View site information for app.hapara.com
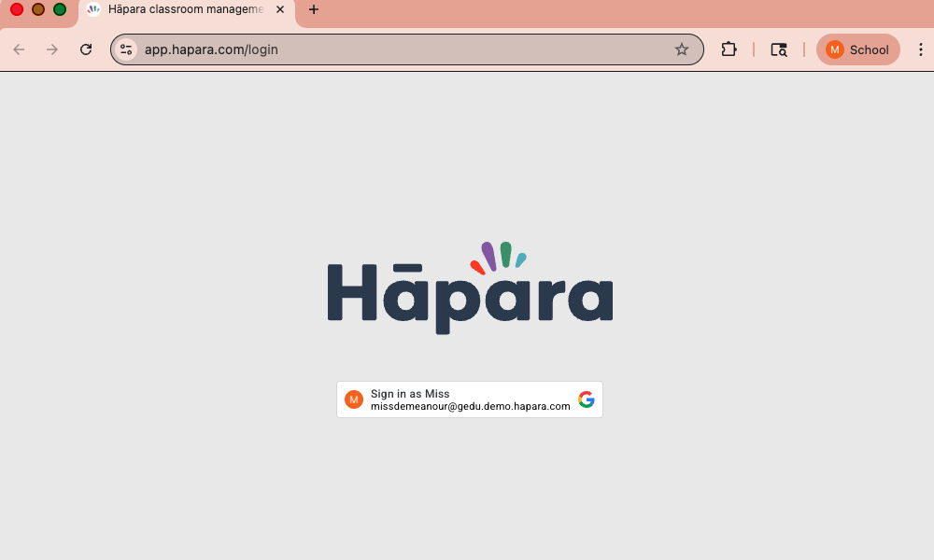The height and width of the screenshot is (560, 934). click(x=126, y=49)
